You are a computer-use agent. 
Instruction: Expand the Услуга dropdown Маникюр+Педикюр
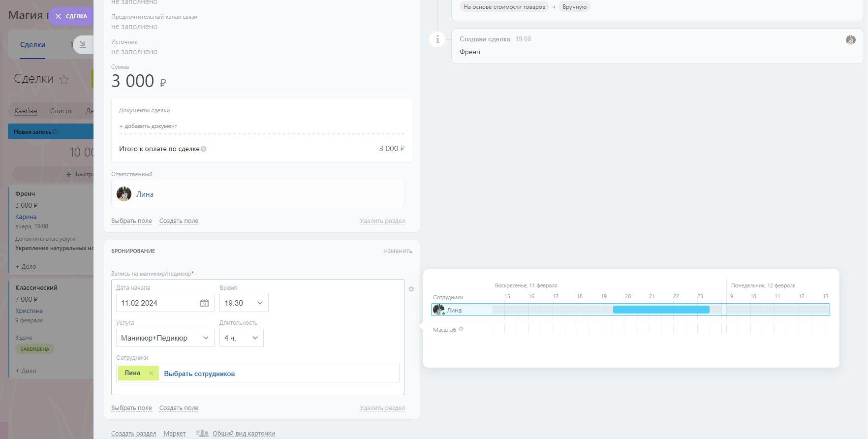coord(165,338)
